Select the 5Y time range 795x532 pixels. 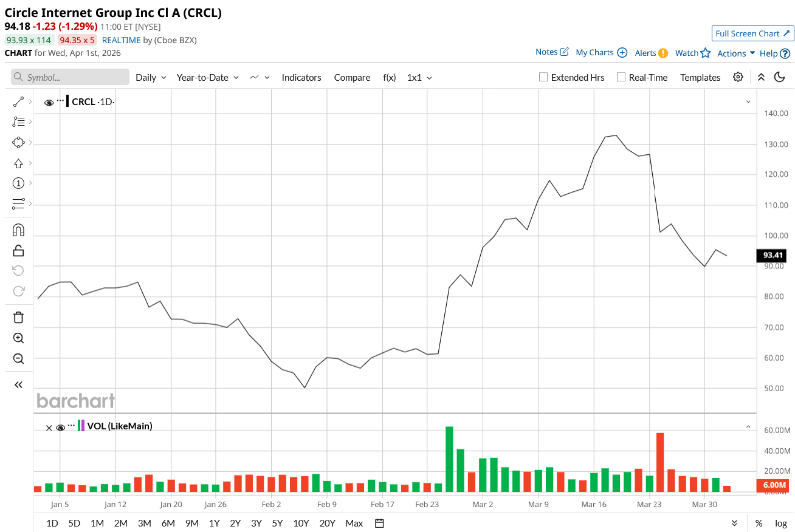[x=277, y=523]
